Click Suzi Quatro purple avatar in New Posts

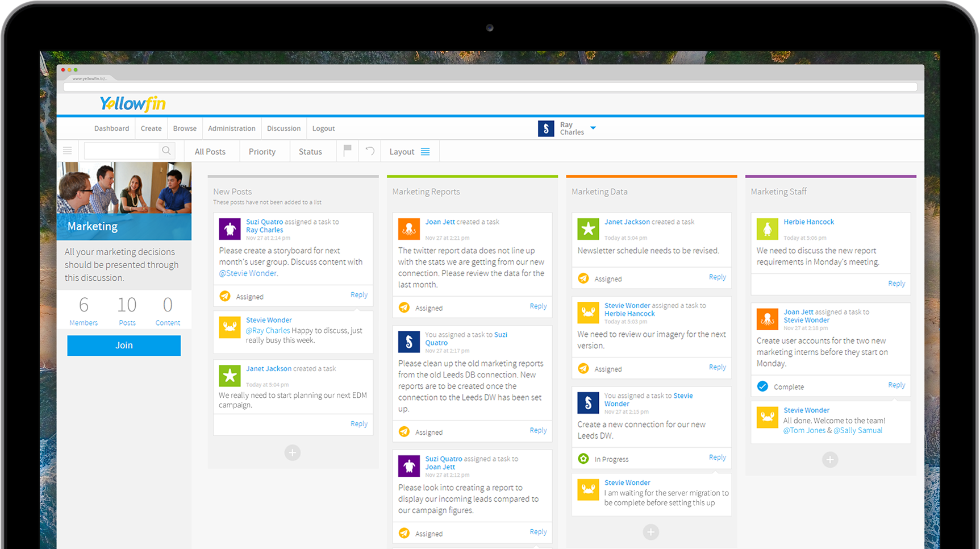pos(230,229)
